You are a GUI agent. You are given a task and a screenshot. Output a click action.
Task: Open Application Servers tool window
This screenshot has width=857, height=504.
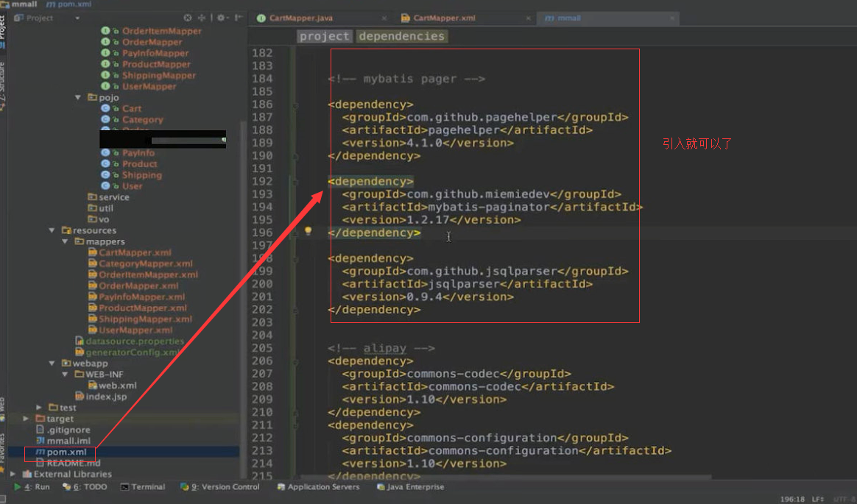coord(318,486)
